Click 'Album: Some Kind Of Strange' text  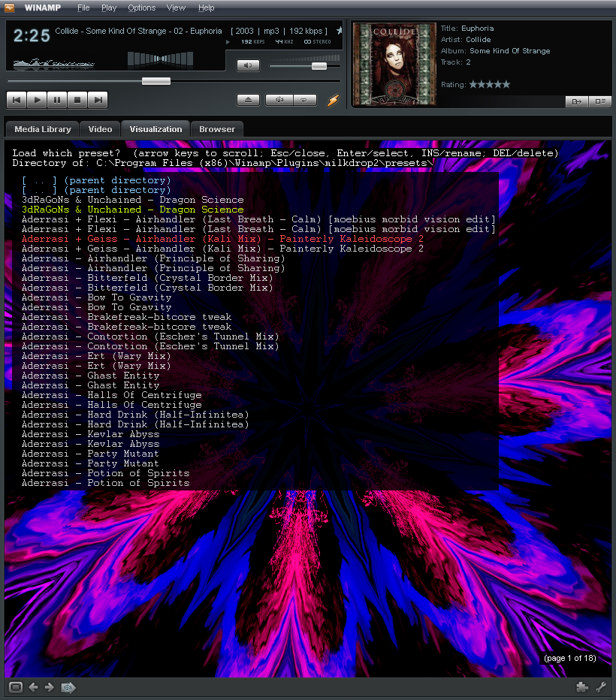pyautogui.click(x=496, y=51)
